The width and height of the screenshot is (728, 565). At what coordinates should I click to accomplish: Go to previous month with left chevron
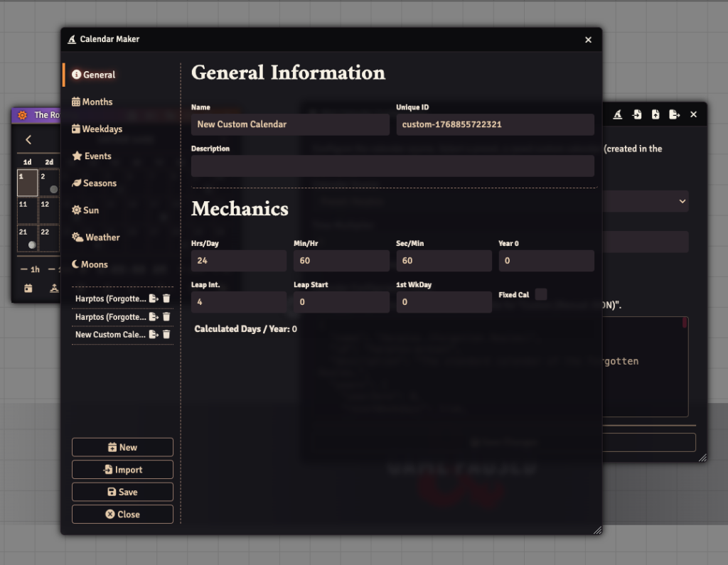[28, 140]
